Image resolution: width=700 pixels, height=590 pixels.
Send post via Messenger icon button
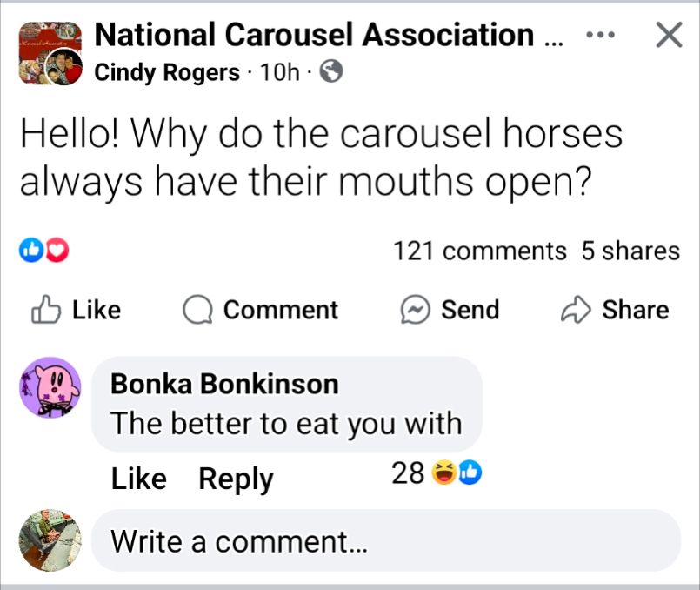coord(450,310)
